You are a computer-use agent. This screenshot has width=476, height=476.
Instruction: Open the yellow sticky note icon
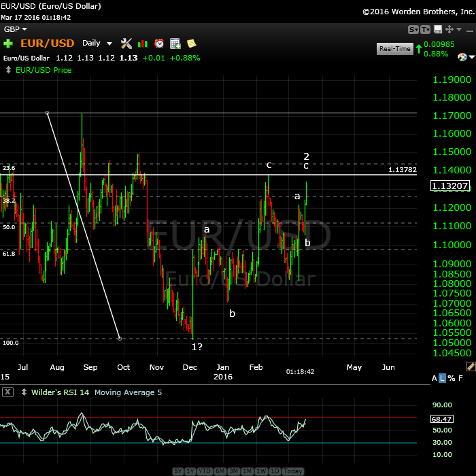coord(192,44)
